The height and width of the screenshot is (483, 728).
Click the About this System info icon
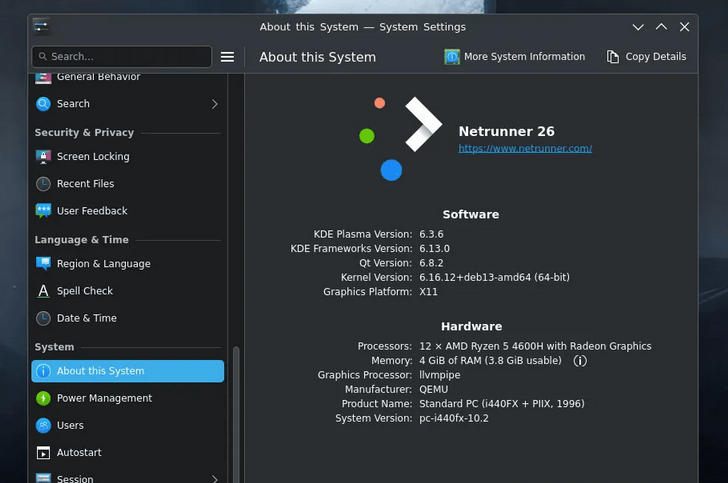coord(43,371)
